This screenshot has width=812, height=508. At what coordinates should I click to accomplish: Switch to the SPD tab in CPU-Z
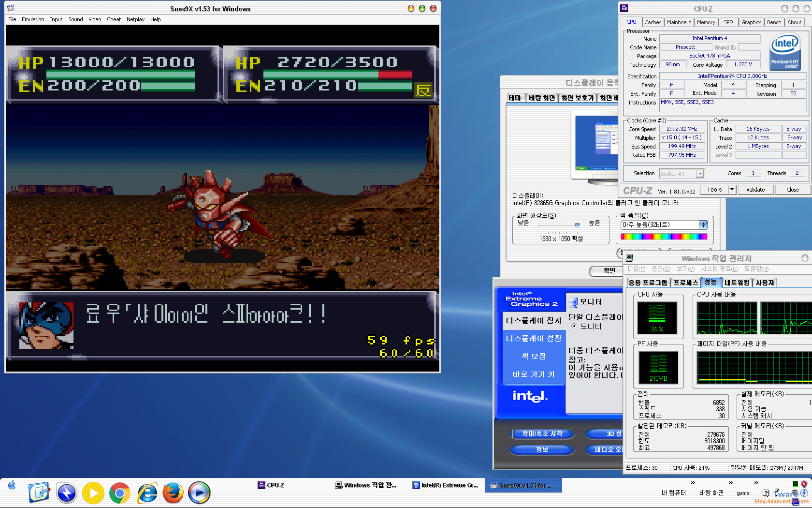pos(728,22)
